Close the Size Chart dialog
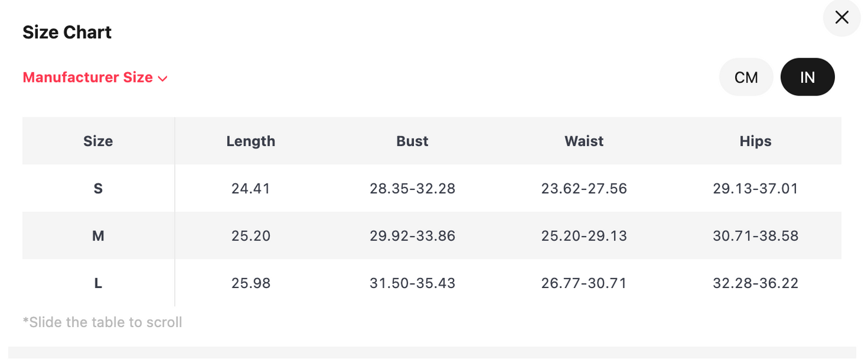868x362 pixels. pyautogui.click(x=842, y=18)
